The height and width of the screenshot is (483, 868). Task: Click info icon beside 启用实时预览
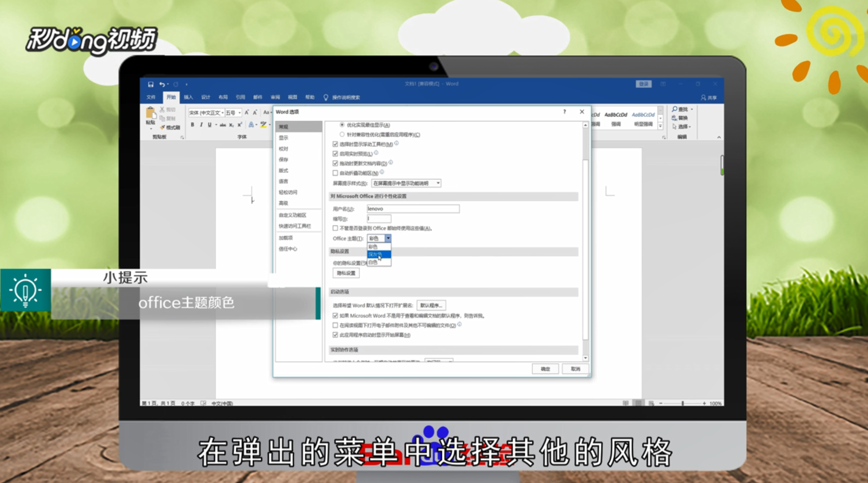pos(376,153)
